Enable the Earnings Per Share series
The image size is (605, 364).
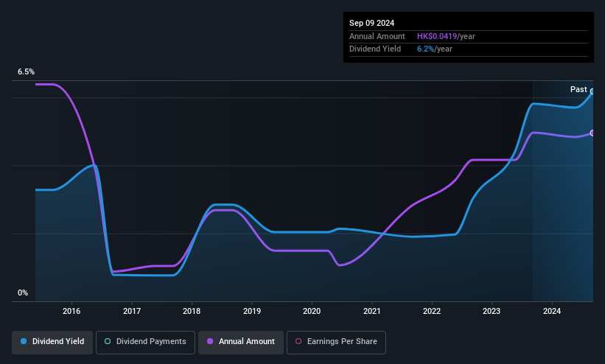336,342
